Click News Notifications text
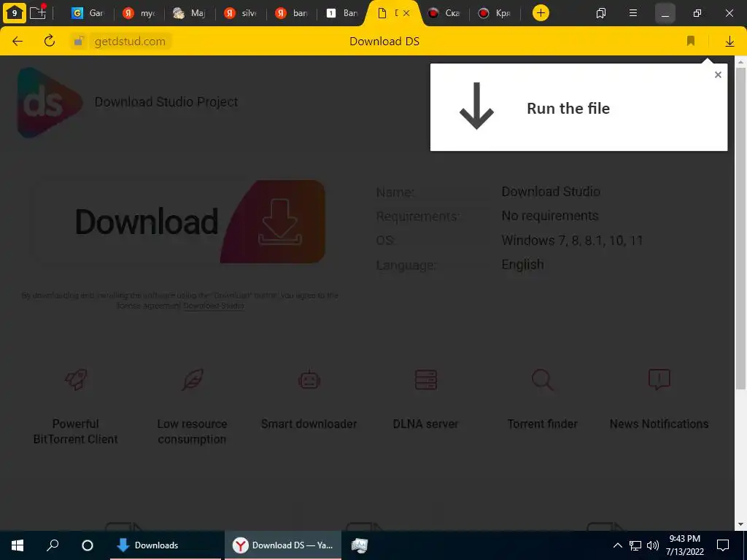The width and height of the screenshot is (747, 560). [659, 424]
